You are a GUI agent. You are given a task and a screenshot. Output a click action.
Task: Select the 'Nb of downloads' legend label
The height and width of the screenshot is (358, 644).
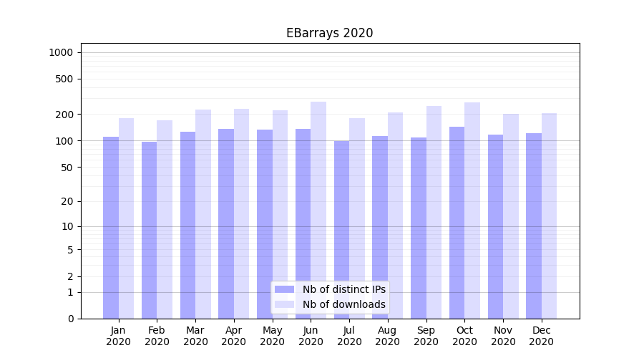(x=343, y=304)
